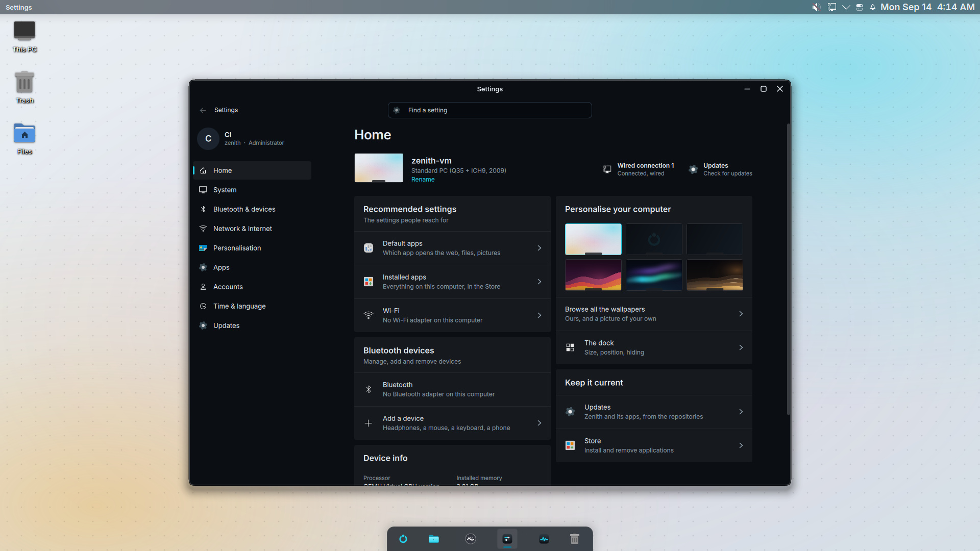Open the Files desktop folder icon

point(24,138)
